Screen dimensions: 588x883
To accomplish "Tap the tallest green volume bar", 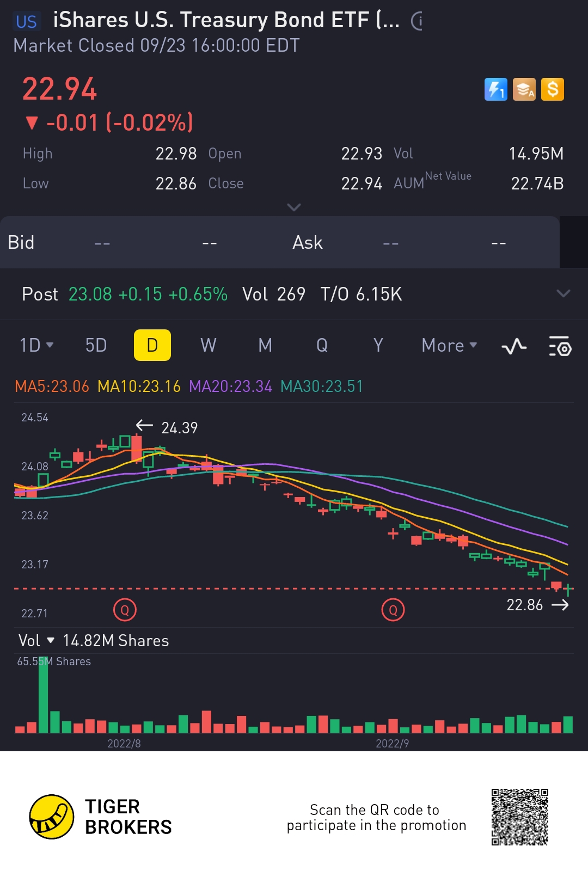I will click(43, 695).
